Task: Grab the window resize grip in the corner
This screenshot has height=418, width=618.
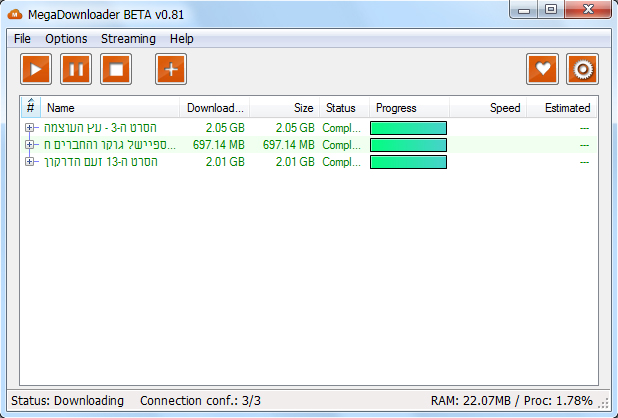Action: point(604,403)
